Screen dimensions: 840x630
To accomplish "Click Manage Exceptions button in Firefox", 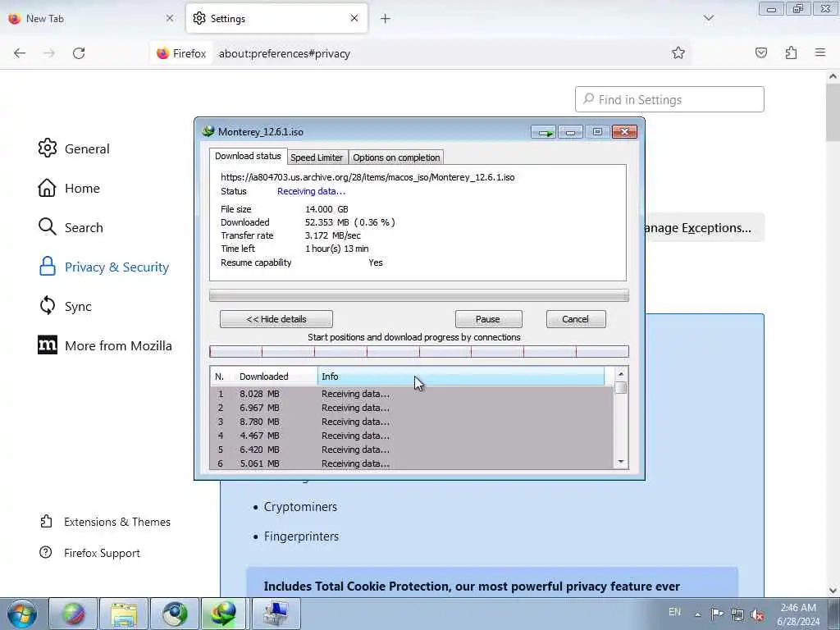I will 704,228.
